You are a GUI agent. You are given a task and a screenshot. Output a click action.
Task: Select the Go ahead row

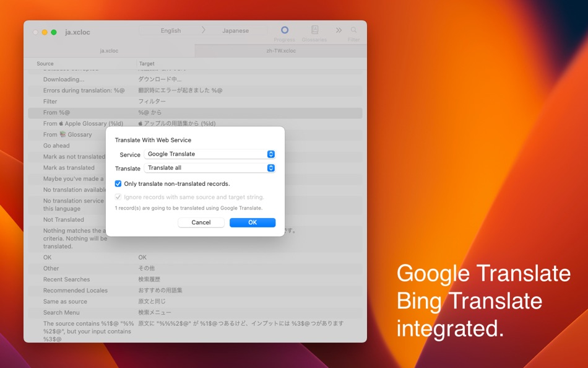pos(56,146)
